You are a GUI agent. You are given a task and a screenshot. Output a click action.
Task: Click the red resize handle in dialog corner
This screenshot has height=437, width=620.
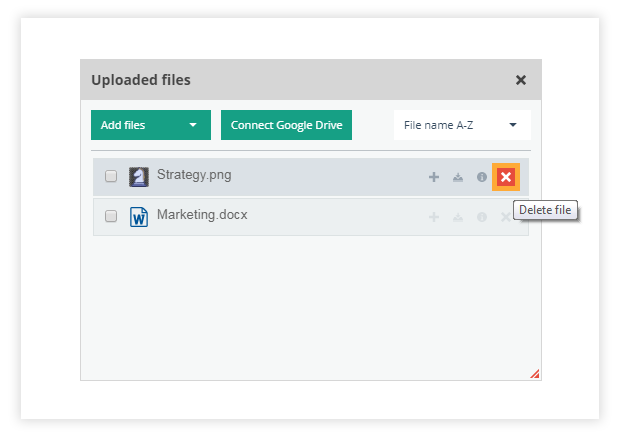[535, 374]
